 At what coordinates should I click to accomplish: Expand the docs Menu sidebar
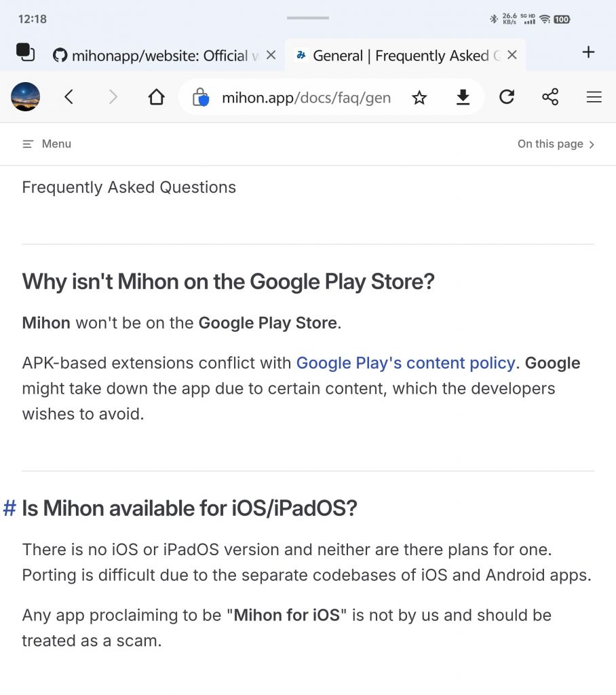pyautogui.click(x=47, y=144)
